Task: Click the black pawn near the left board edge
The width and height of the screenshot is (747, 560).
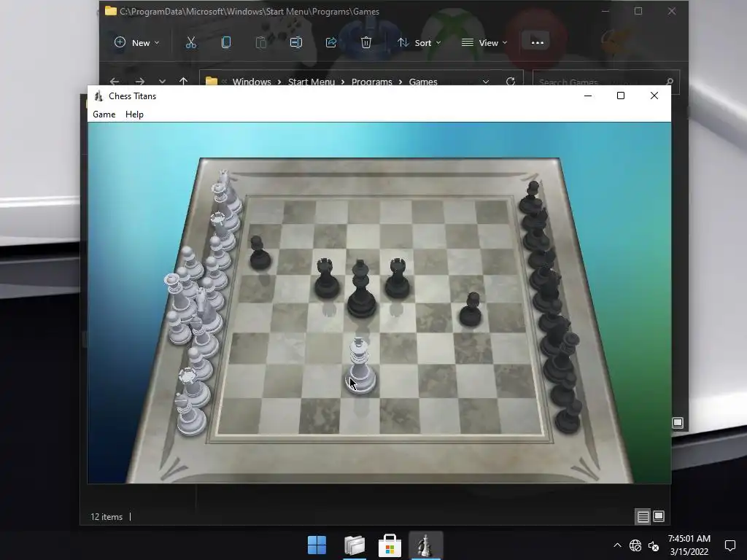Action: pos(260,253)
